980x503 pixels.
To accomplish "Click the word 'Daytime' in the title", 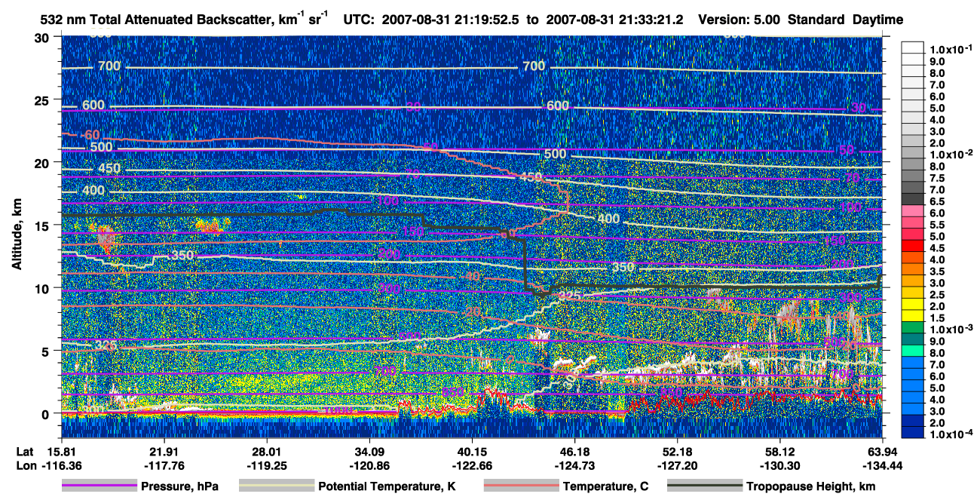I will pyautogui.click(x=877, y=20).
